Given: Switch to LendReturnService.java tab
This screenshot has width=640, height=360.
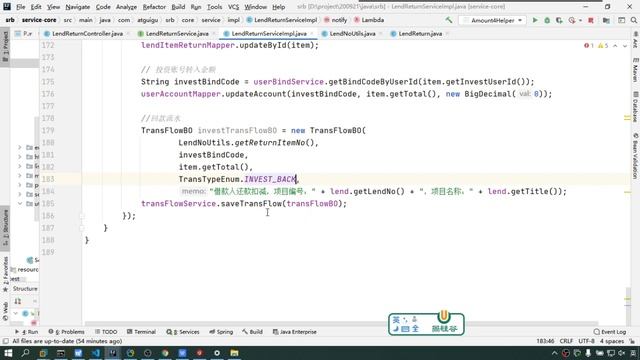Looking at the screenshot, I should [x=177, y=33].
